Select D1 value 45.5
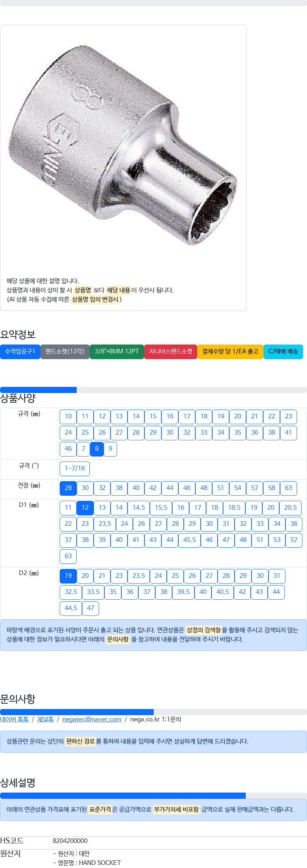This screenshot has width=307, height=868. (190, 540)
